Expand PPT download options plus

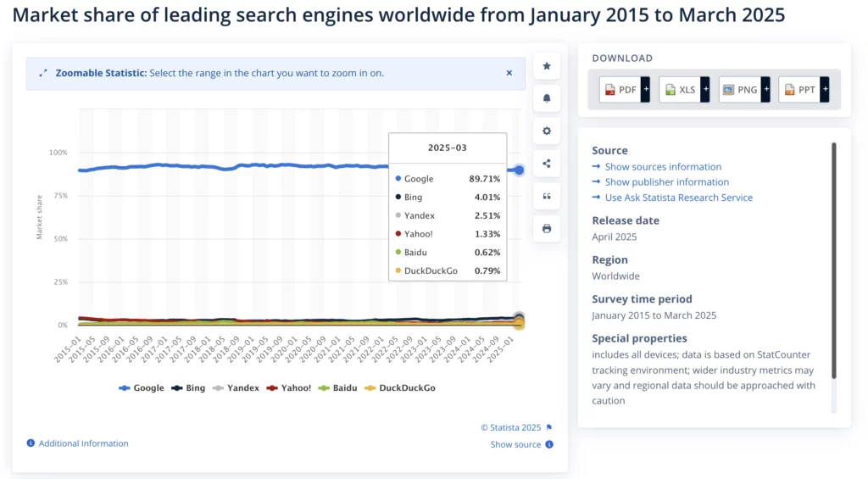pos(825,90)
